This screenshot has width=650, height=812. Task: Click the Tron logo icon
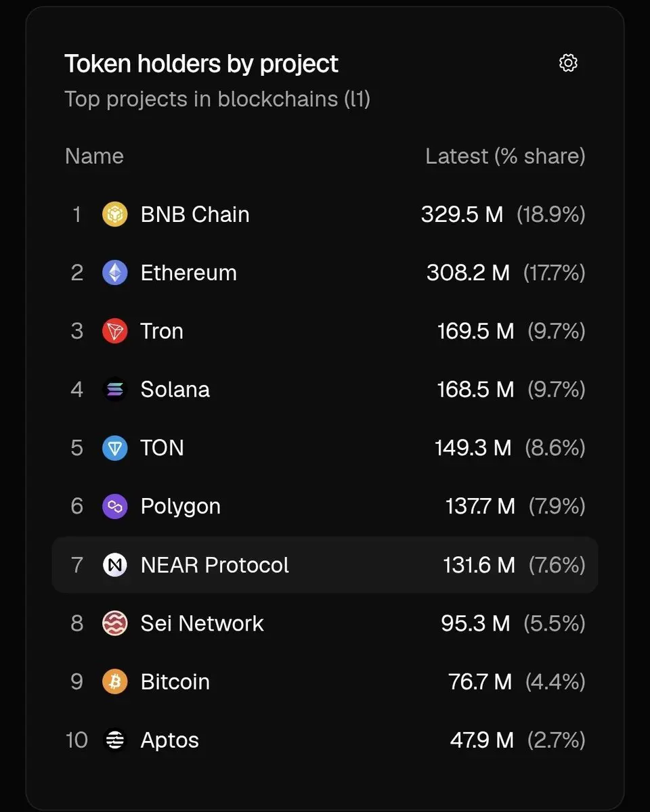[115, 332]
